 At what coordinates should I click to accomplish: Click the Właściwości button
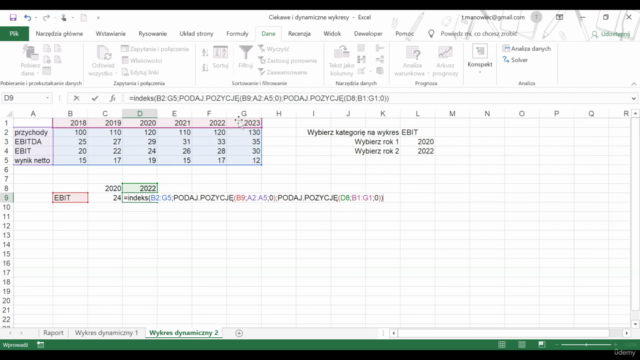point(142,61)
